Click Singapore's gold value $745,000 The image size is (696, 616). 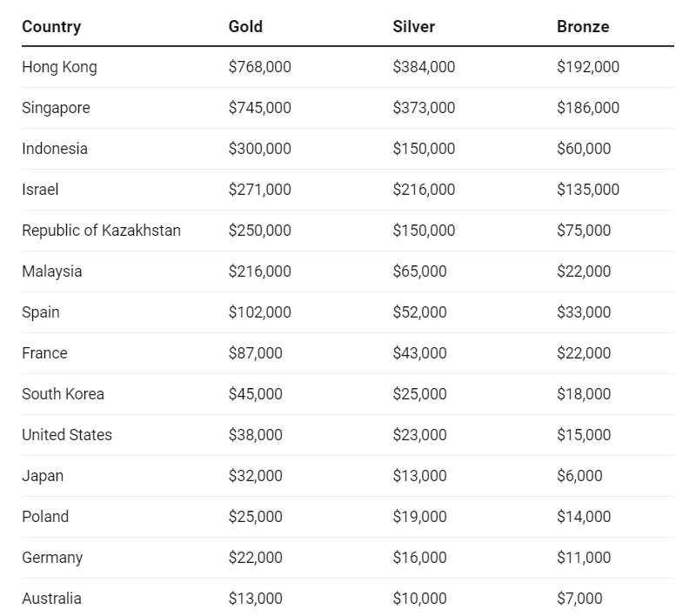pos(259,108)
